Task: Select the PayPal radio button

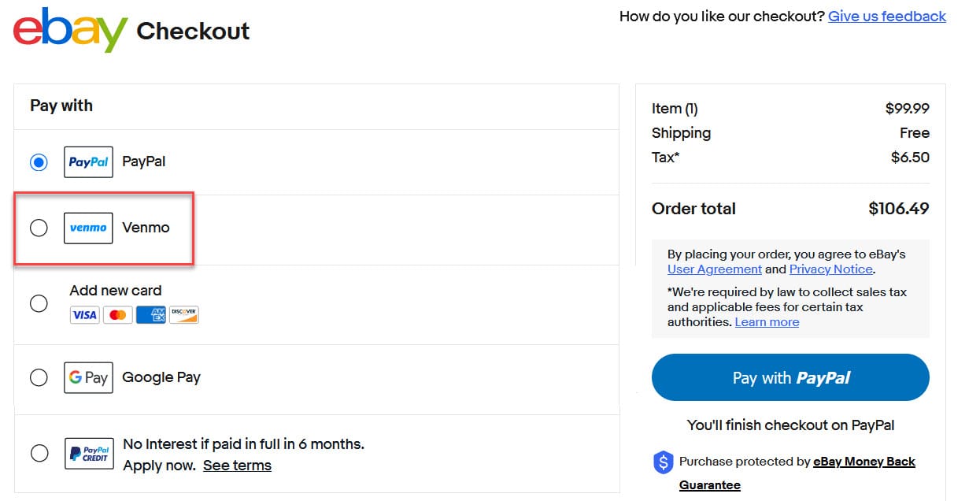Action: click(x=39, y=162)
